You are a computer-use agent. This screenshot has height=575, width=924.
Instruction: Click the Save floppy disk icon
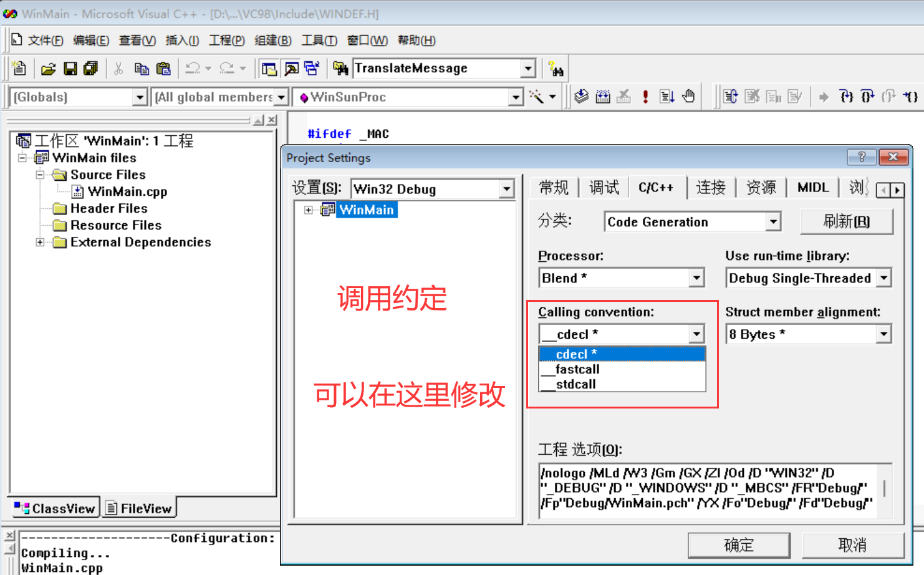click(x=70, y=69)
